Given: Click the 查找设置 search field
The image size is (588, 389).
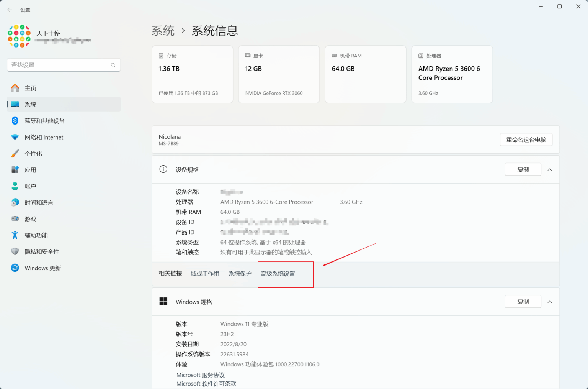Looking at the screenshot, I should pyautogui.click(x=57, y=65).
